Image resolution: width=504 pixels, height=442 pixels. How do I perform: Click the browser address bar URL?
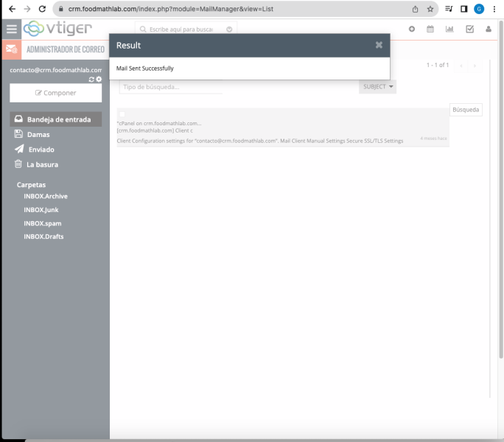tap(171, 9)
